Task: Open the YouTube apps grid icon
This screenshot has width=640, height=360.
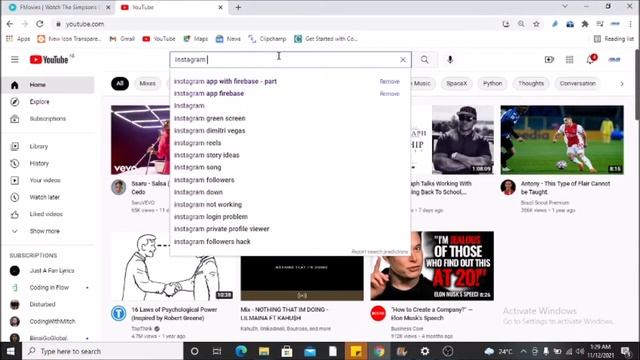Action: [569, 60]
